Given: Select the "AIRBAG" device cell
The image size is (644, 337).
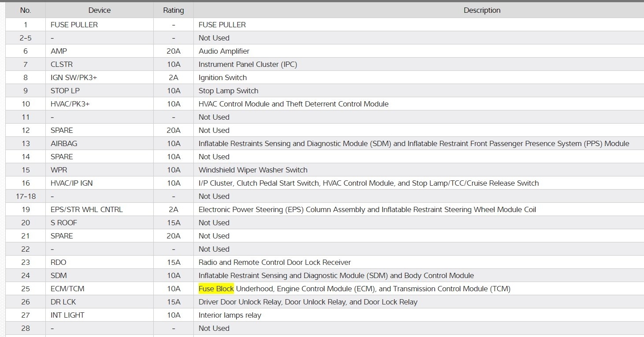Looking at the screenshot, I should pyautogui.click(x=64, y=143).
